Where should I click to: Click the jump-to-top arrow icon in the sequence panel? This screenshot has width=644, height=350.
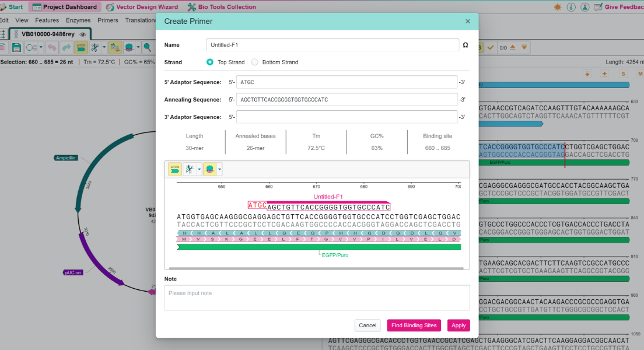pyautogui.click(x=587, y=74)
